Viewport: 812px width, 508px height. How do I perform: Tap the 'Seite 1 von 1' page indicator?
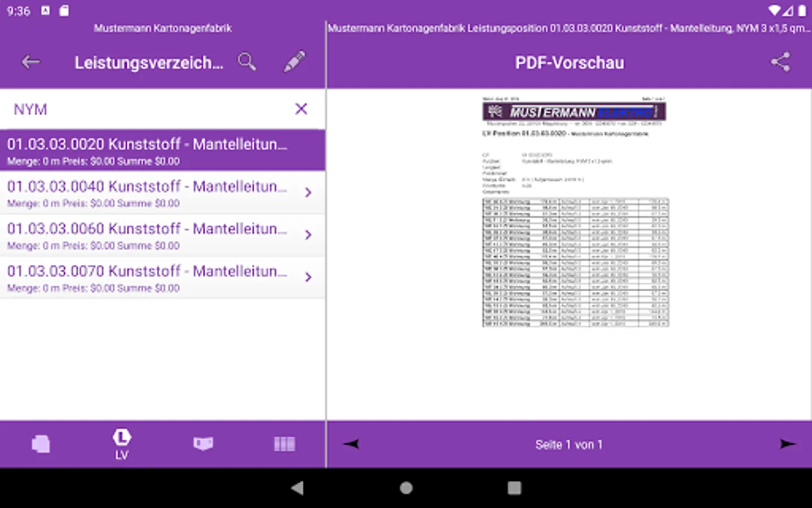pos(569,445)
